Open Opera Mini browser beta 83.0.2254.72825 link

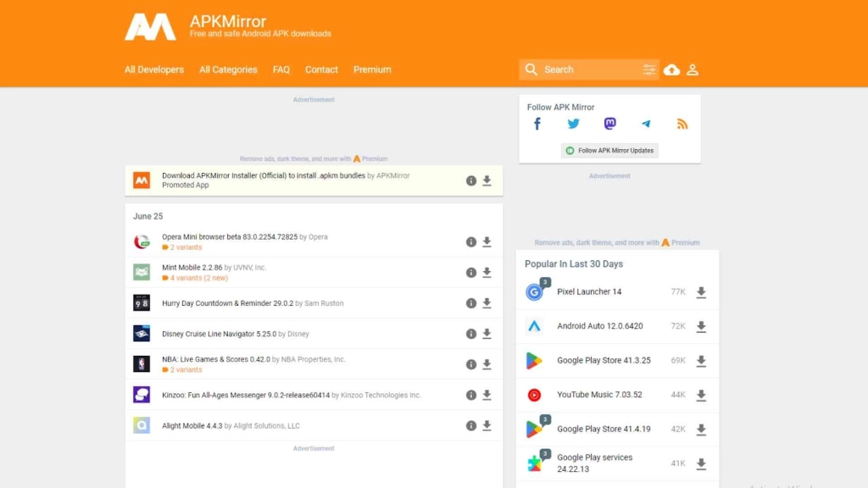(230, 237)
